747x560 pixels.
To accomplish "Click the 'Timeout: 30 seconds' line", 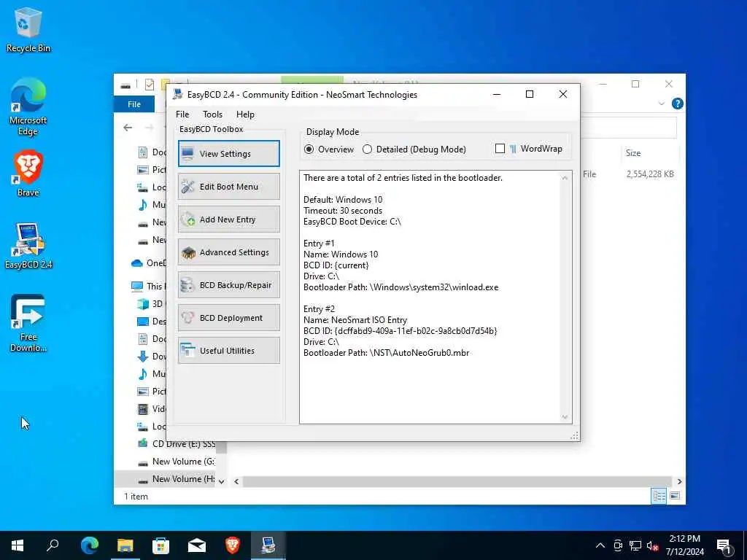I will (x=343, y=211).
